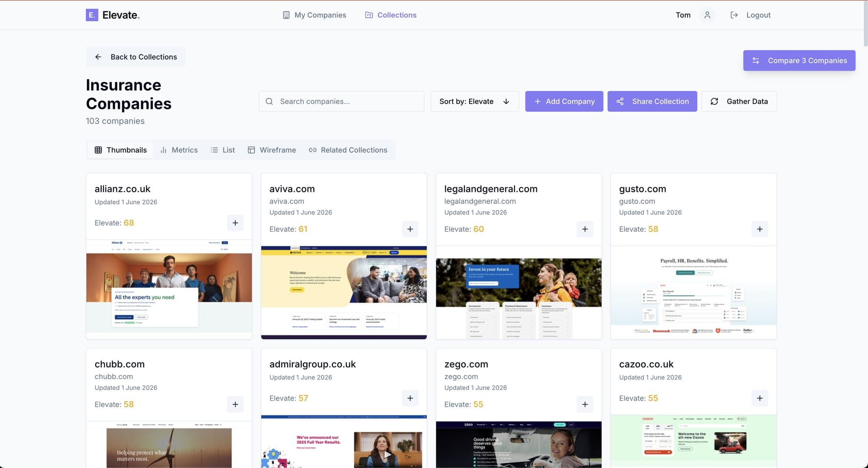The height and width of the screenshot is (468, 868).
Task: Click the 'Elevate: 60' score text
Action: (x=464, y=229)
